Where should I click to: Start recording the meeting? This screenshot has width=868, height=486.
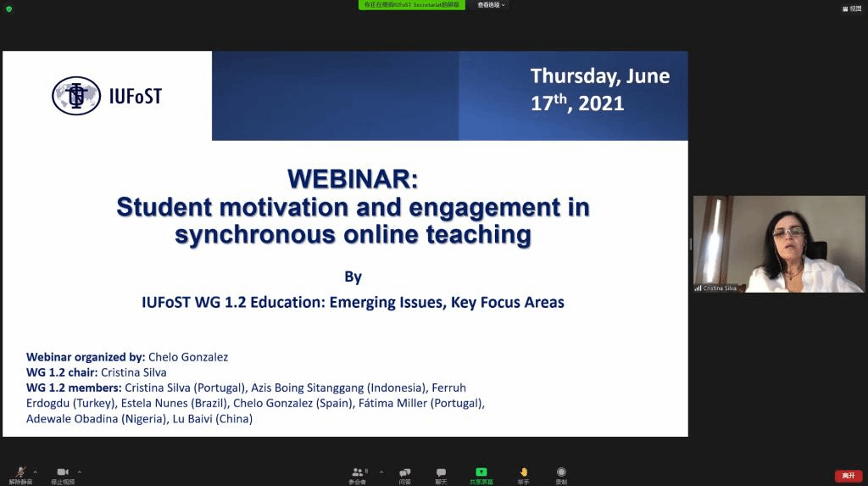pyautogui.click(x=561, y=474)
